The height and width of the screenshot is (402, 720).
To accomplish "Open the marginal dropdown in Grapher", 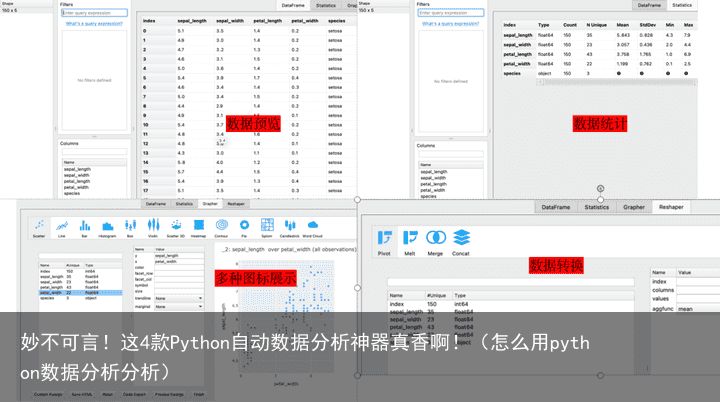I will point(179,306).
